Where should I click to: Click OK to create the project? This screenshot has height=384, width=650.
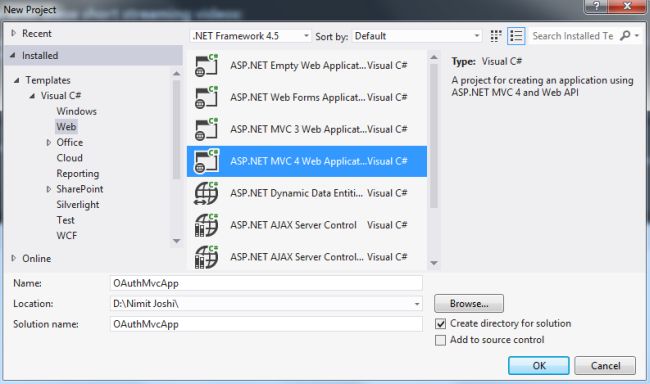click(x=538, y=366)
